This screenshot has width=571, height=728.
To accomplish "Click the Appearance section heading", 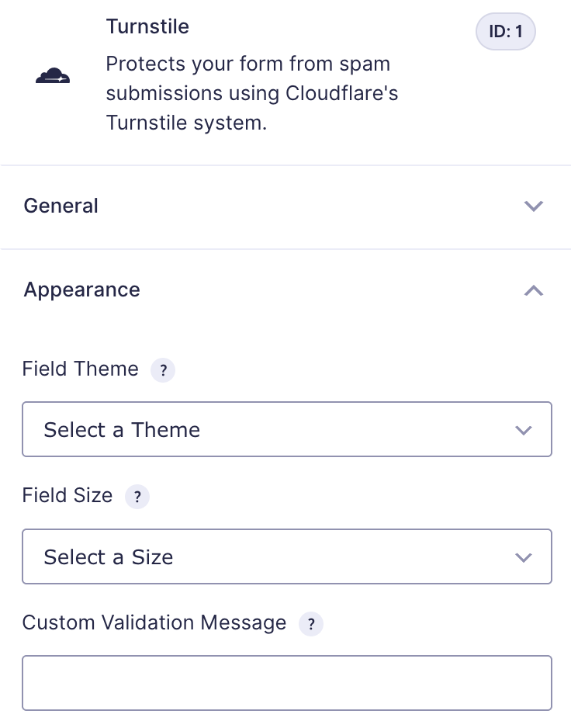I will (82, 290).
